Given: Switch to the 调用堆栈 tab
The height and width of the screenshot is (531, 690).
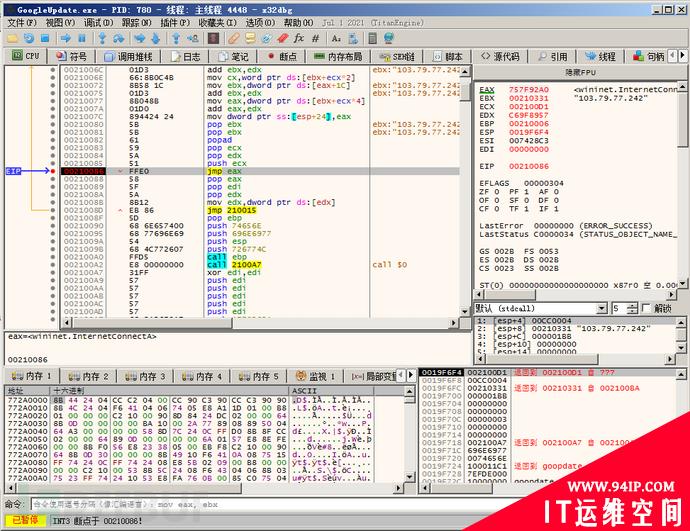Looking at the screenshot, I should tap(128, 56).
